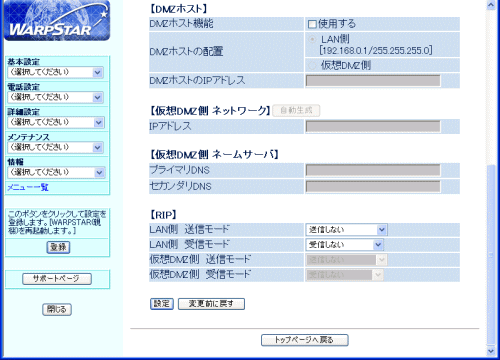
Task: Open the 情報 dropdown
Action: 56,172
